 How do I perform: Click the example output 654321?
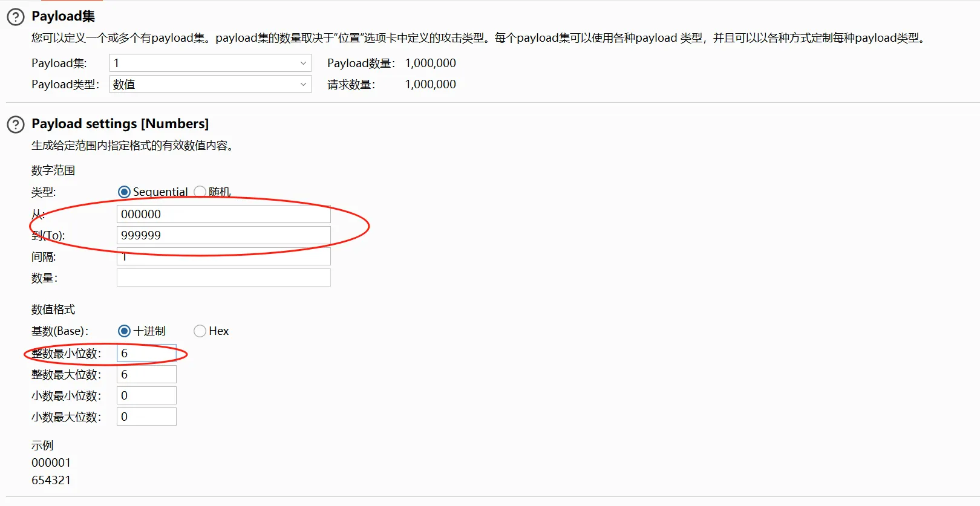tap(51, 480)
